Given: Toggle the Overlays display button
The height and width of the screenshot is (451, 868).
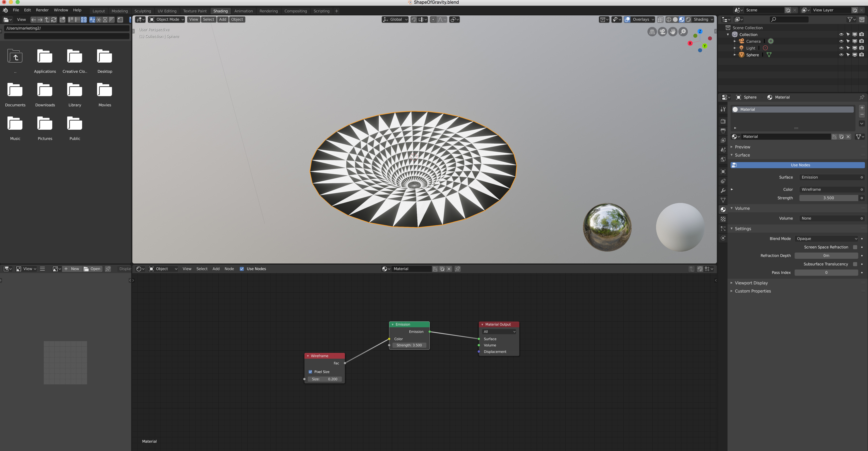Looking at the screenshot, I should (627, 19).
